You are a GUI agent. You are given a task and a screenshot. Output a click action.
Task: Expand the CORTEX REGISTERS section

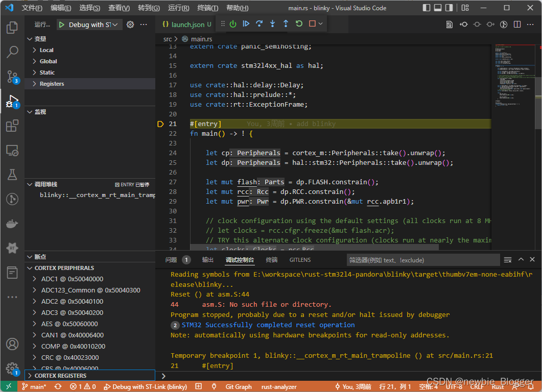coord(90,376)
